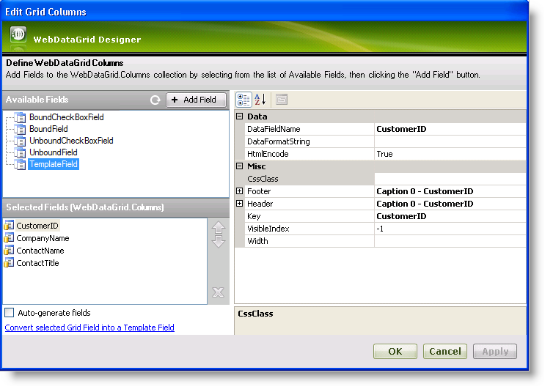Click the remove field X icon
The width and height of the screenshot is (553, 392).
click(218, 293)
